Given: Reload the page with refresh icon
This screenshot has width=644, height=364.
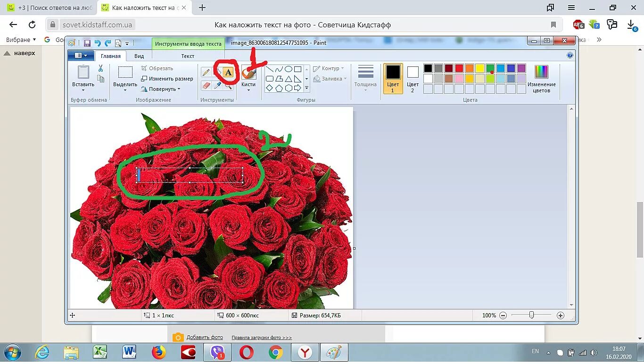Looking at the screenshot, I should coord(32,25).
